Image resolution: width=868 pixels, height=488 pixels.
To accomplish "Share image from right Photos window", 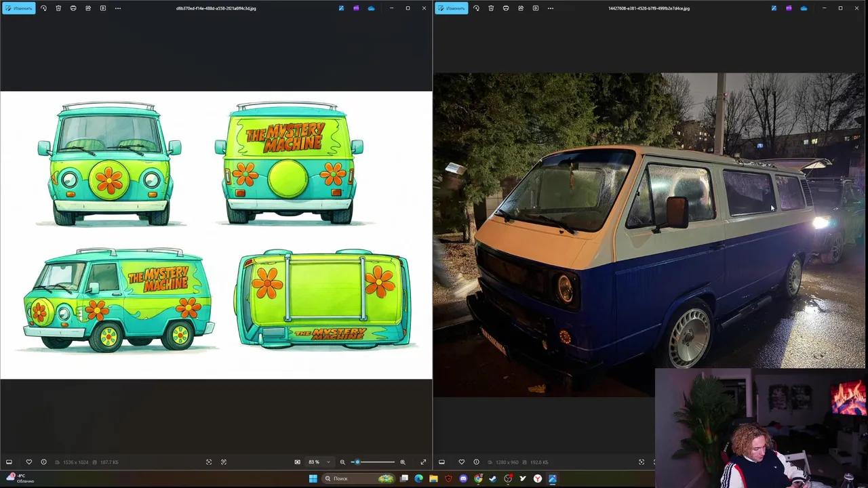I will tap(521, 8).
